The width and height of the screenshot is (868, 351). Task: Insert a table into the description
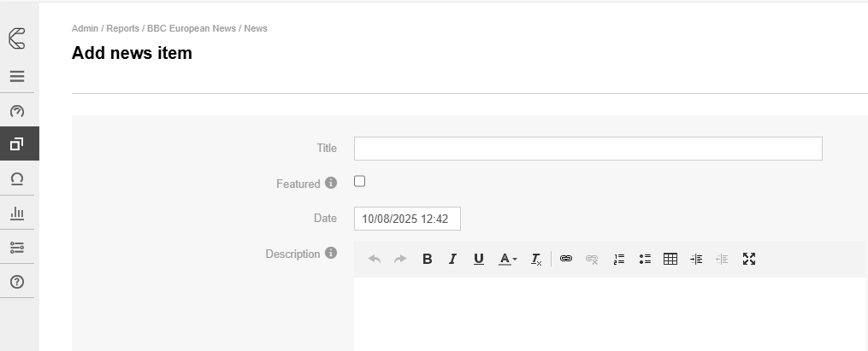pyautogui.click(x=670, y=260)
